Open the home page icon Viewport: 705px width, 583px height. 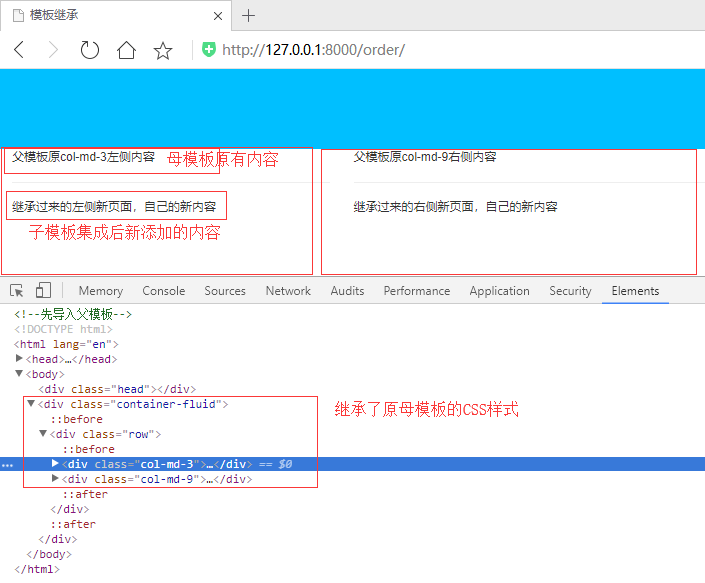pyautogui.click(x=126, y=50)
